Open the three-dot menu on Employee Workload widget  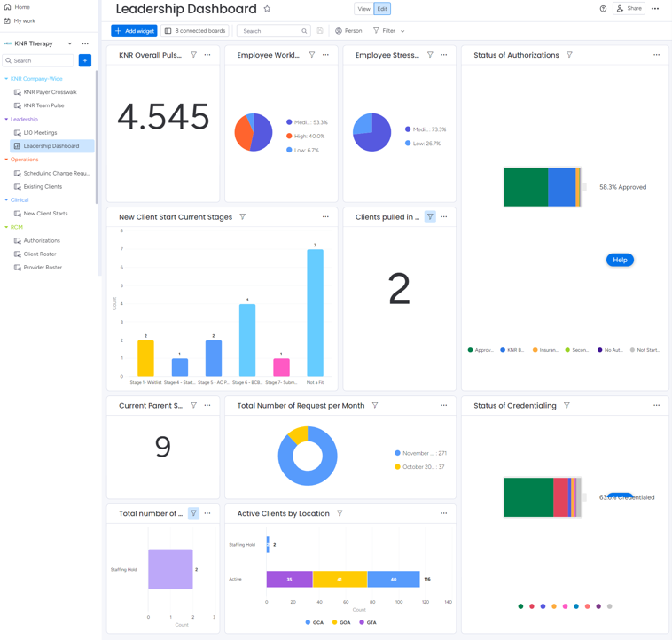click(x=325, y=55)
